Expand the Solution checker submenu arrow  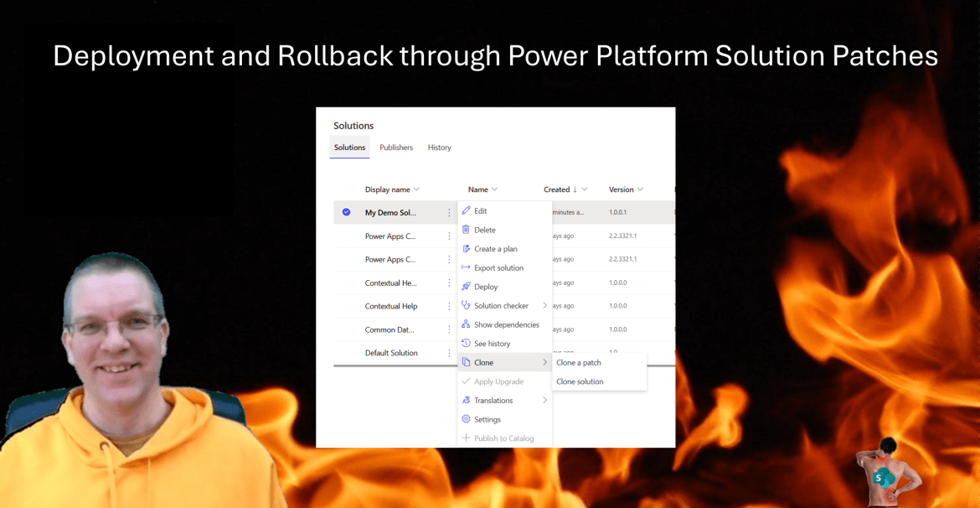[x=545, y=305]
